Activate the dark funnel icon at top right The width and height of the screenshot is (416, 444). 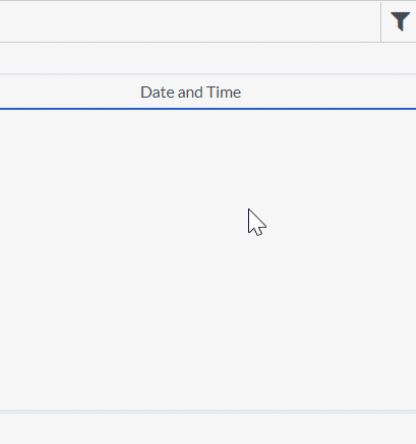(400, 21)
